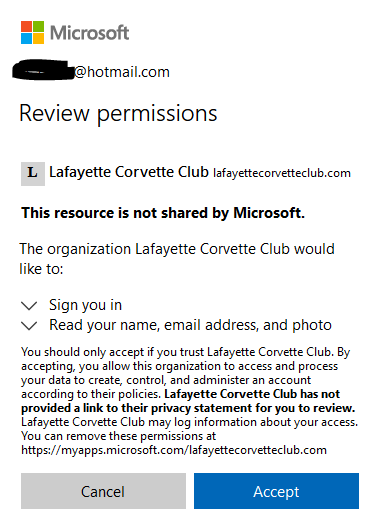Click the Accept button
The height and width of the screenshot is (521, 373).
pyautogui.click(x=276, y=491)
